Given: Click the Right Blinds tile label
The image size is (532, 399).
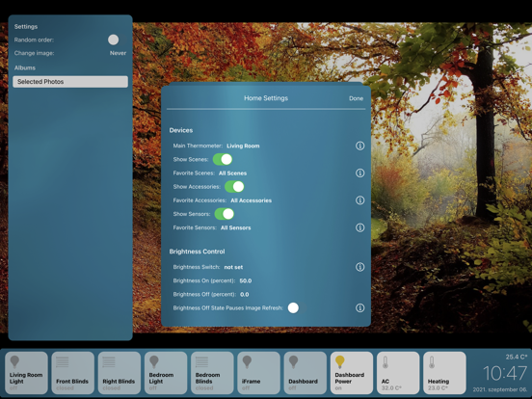Looking at the screenshot, I should 119,382.
